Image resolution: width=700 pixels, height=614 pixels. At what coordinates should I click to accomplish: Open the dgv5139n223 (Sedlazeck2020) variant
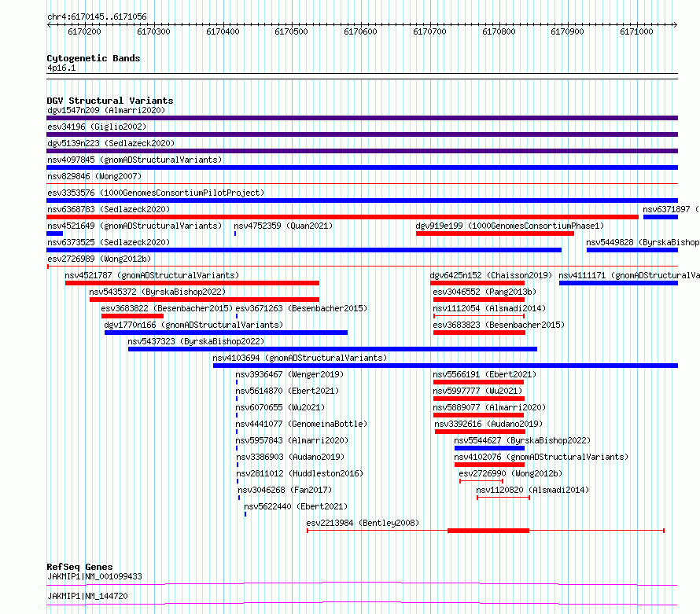click(111, 143)
